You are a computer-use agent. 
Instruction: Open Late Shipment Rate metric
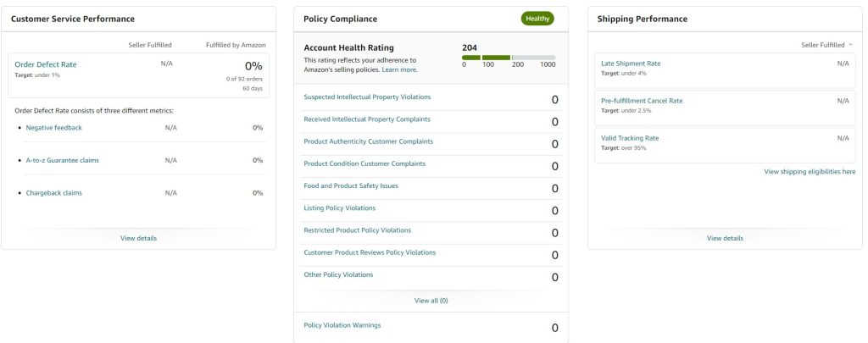click(x=631, y=64)
